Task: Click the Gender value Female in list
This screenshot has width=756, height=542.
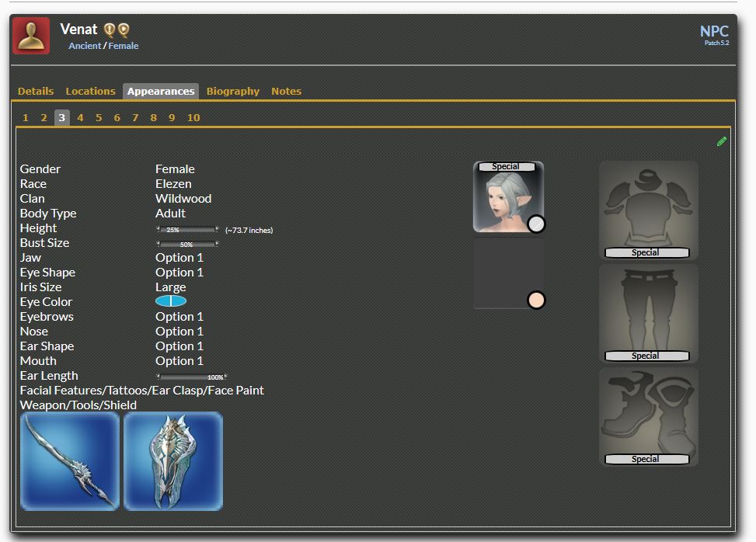Action: (175, 169)
